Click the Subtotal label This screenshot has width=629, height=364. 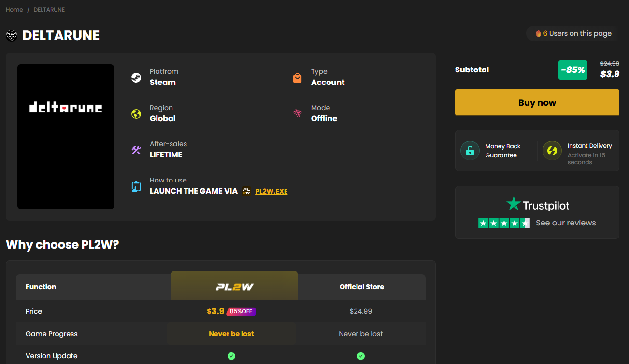click(x=472, y=70)
